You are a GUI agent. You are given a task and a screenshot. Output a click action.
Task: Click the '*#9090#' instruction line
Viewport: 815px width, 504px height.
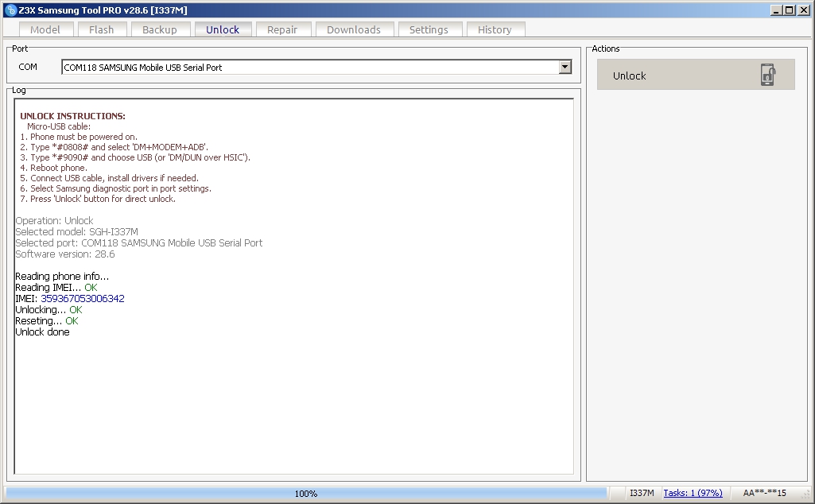[x=135, y=157]
